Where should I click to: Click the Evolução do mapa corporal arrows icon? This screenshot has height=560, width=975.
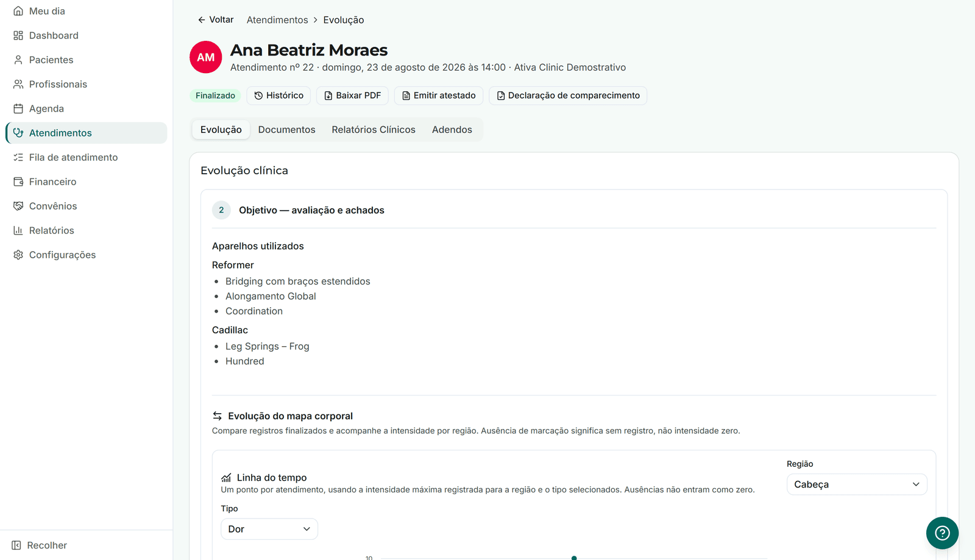coord(217,416)
